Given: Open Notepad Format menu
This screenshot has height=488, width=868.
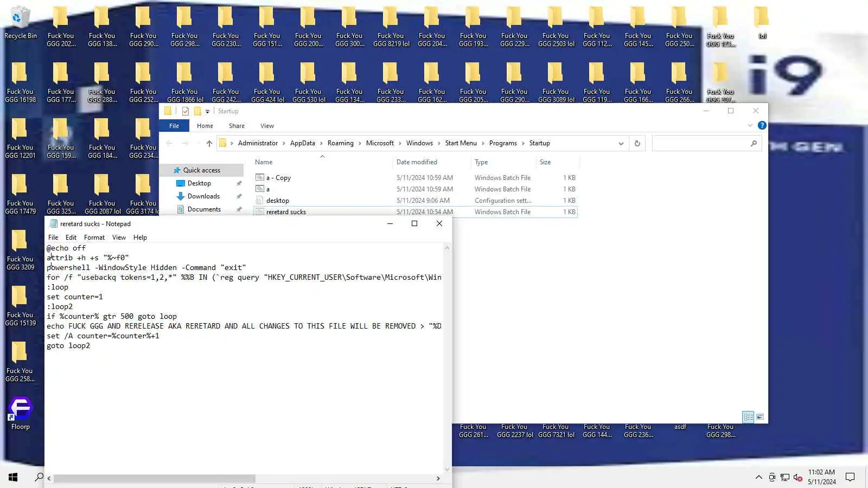Looking at the screenshot, I should coord(94,237).
